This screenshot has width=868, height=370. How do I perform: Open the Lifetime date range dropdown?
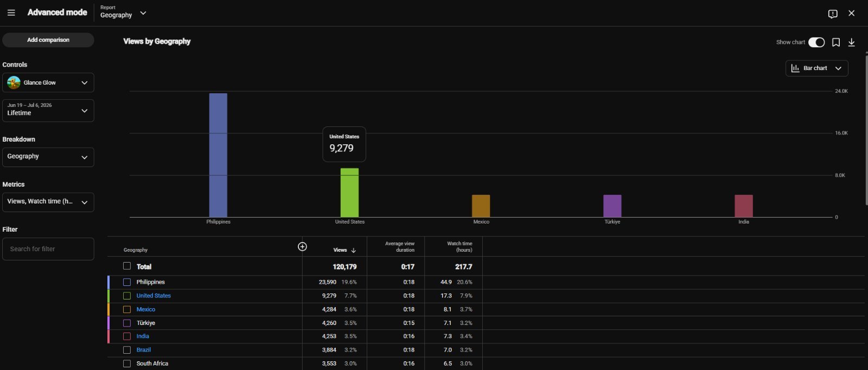point(48,110)
